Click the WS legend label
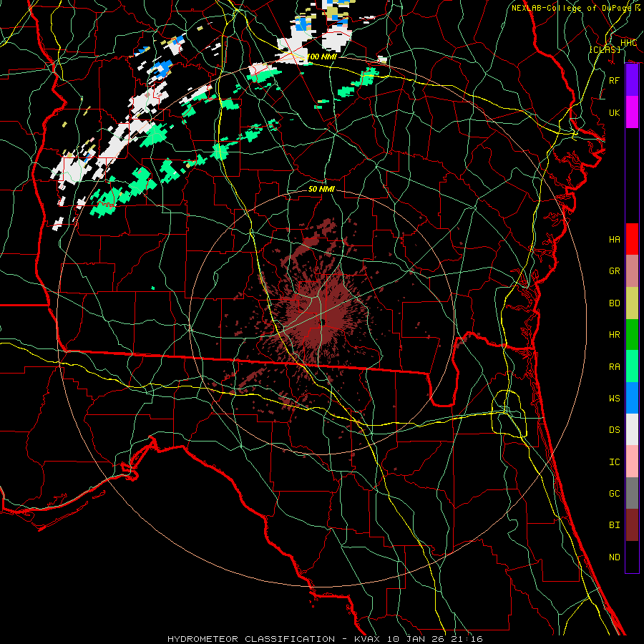Image resolution: width=644 pixels, height=644 pixels. [615, 399]
